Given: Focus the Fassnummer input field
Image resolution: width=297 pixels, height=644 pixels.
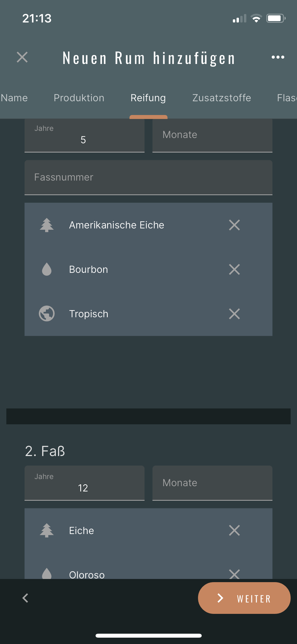Looking at the screenshot, I should pyautogui.click(x=148, y=177).
